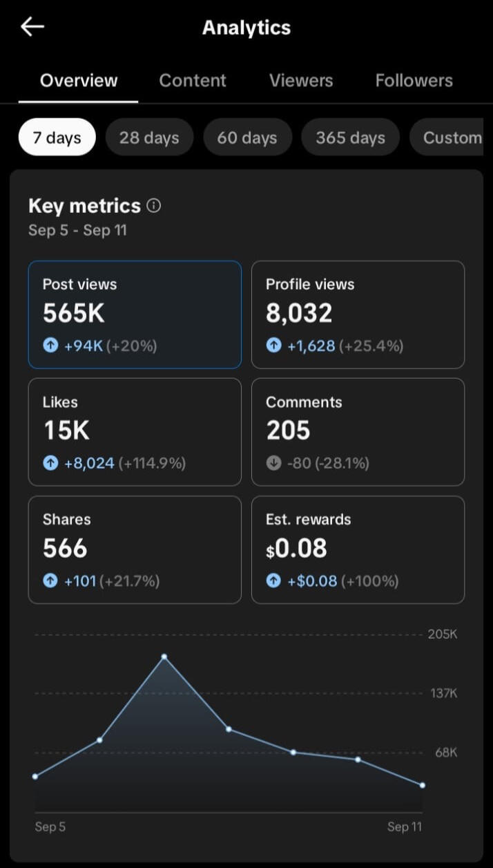Pick the 60 days filter
This screenshot has height=868, width=493.
point(247,138)
